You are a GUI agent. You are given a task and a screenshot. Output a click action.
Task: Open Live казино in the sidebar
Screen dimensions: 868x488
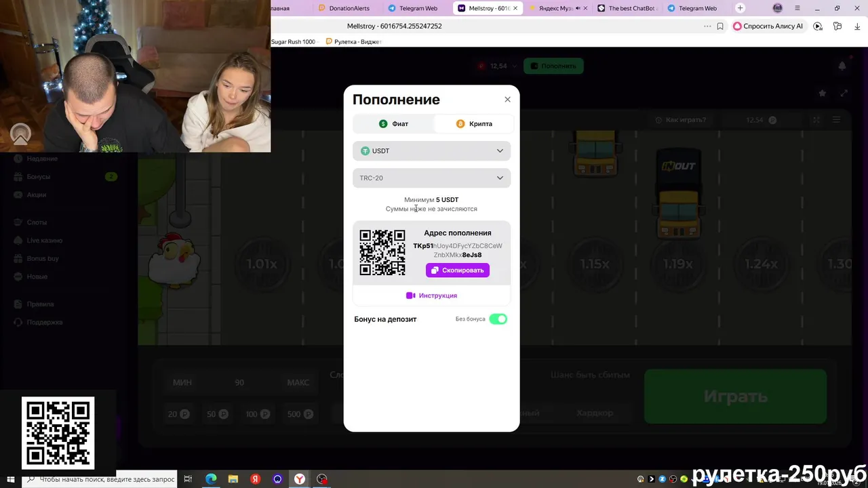pos(44,241)
